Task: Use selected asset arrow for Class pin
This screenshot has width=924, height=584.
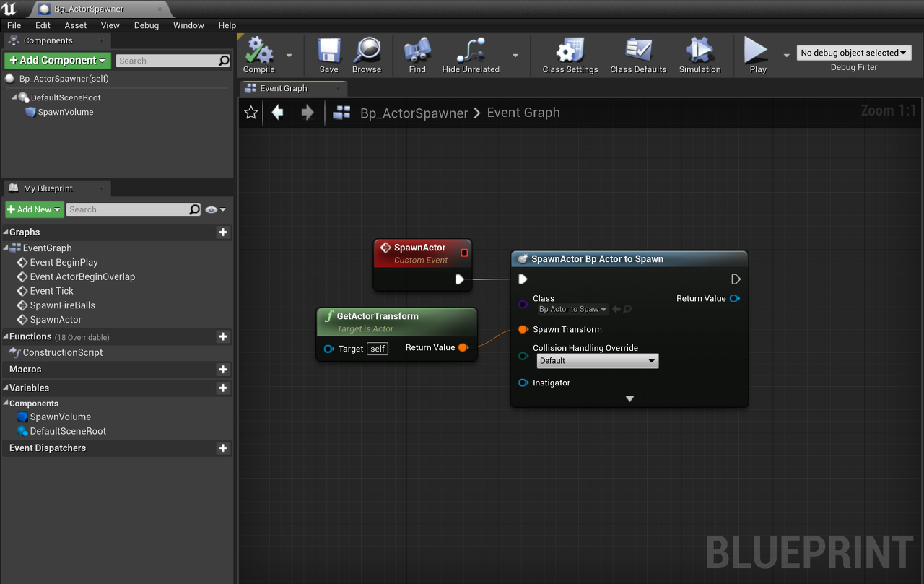Action: (x=616, y=309)
